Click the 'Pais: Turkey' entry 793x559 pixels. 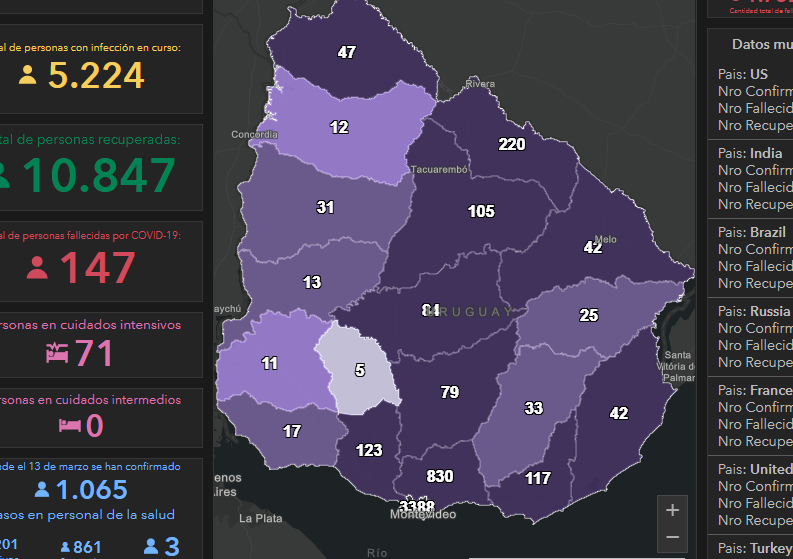pos(755,548)
